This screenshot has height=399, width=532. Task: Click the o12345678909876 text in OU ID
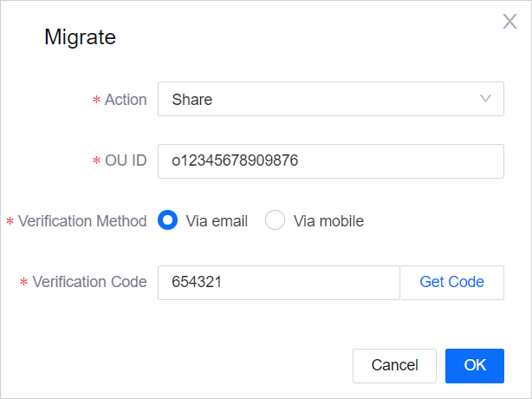tap(235, 160)
